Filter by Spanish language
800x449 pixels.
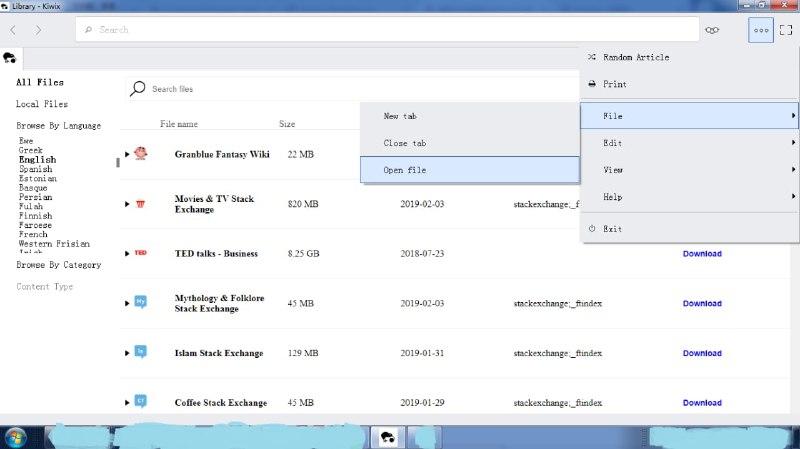click(36, 169)
